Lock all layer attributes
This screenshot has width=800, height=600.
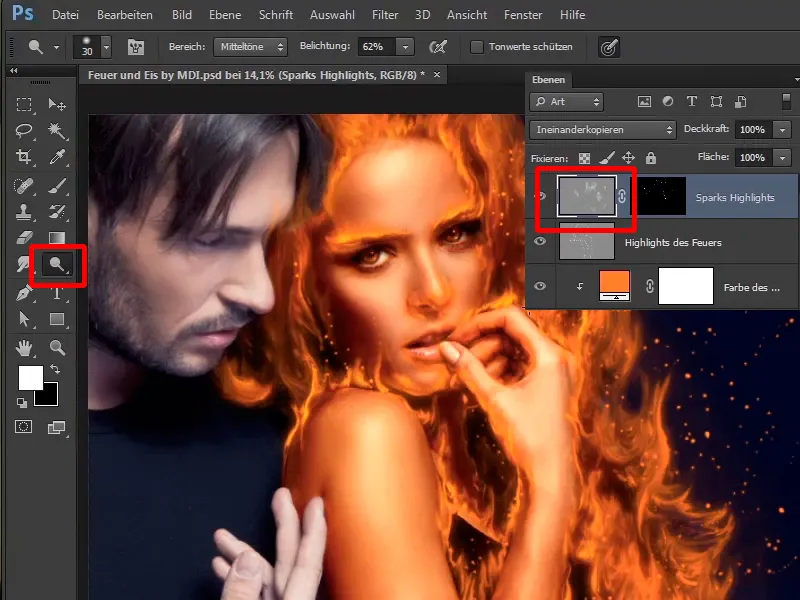click(x=651, y=158)
